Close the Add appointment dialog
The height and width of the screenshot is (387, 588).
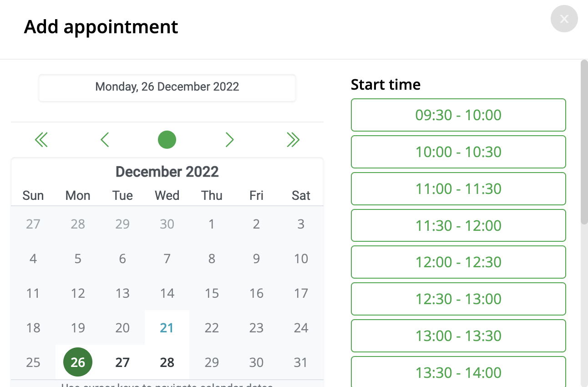[564, 19]
